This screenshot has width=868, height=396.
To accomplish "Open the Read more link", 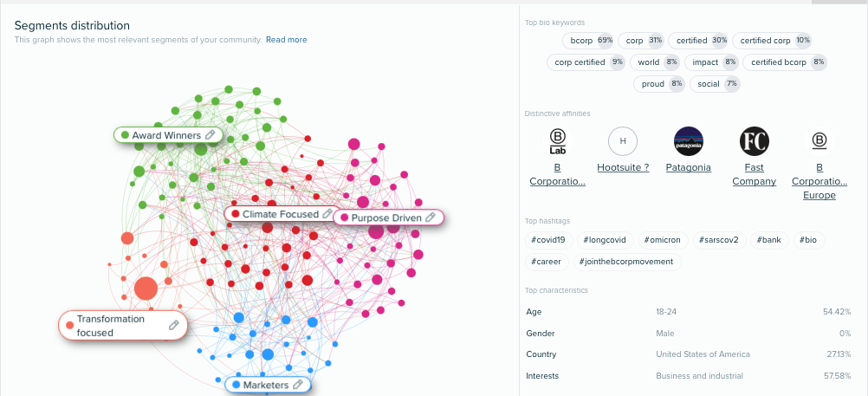I will (x=286, y=40).
